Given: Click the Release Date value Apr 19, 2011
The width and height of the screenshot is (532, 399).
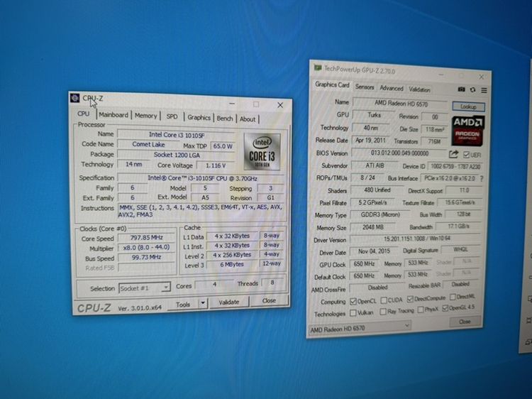Looking at the screenshot, I should pos(371,140).
